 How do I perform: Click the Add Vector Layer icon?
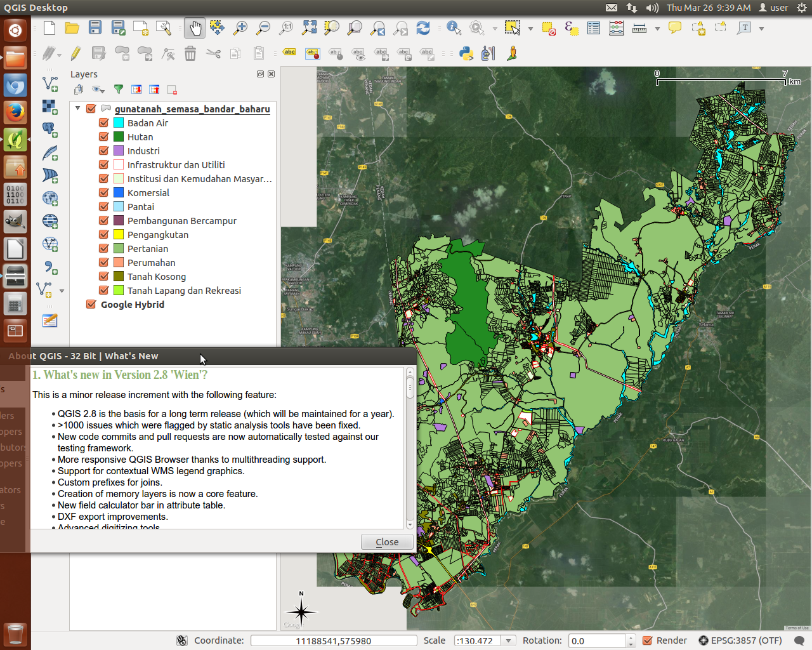pyautogui.click(x=50, y=84)
